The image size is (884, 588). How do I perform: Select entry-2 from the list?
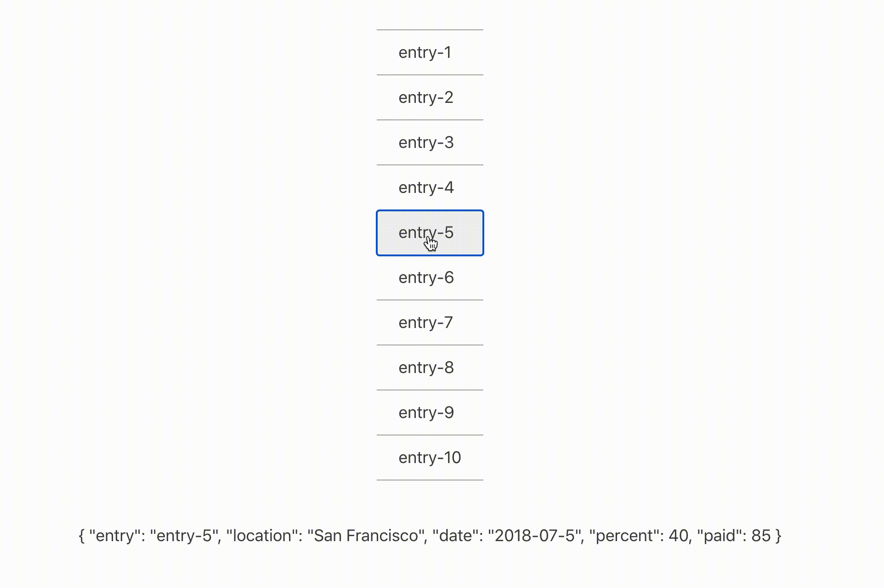[425, 97]
